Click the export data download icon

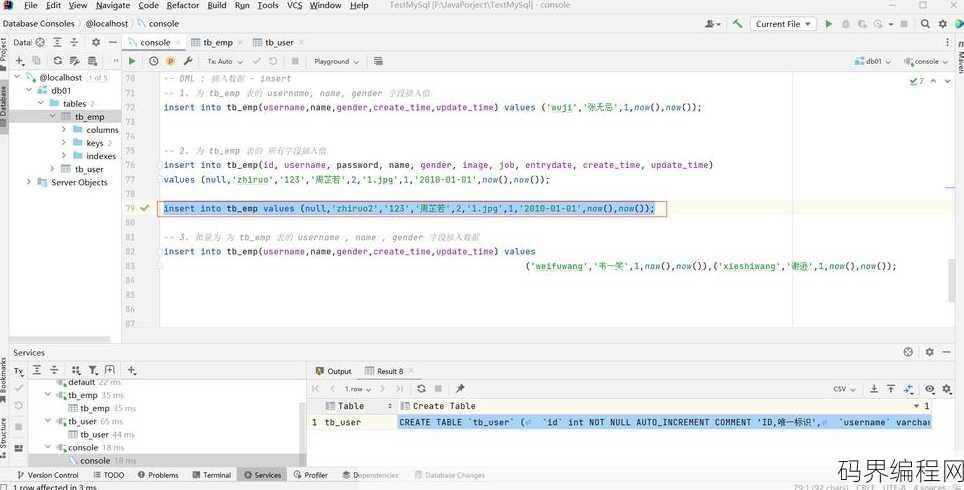pyautogui.click(x=874, y=389)
